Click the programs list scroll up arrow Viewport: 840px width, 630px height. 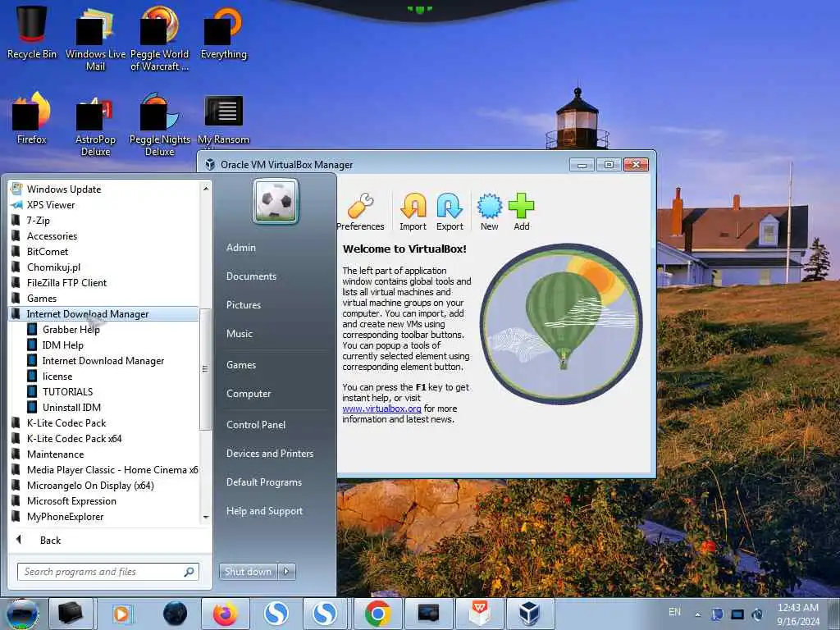[206, 189]
